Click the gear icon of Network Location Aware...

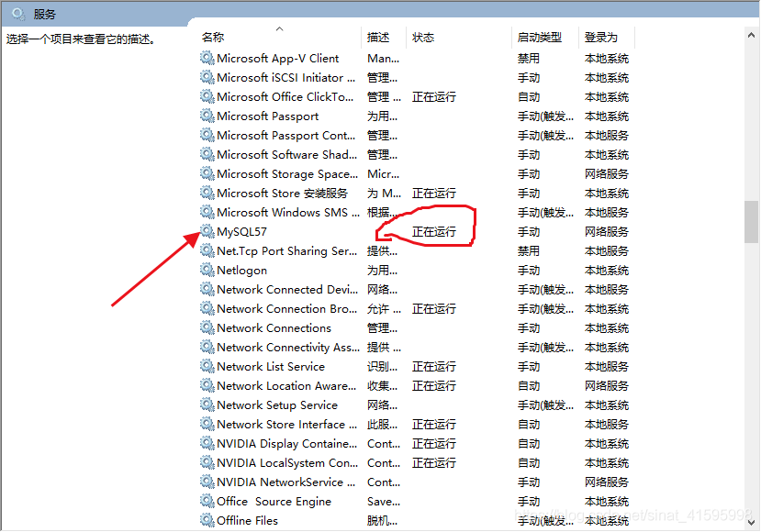pyautogui.click(x=207, y=385)
